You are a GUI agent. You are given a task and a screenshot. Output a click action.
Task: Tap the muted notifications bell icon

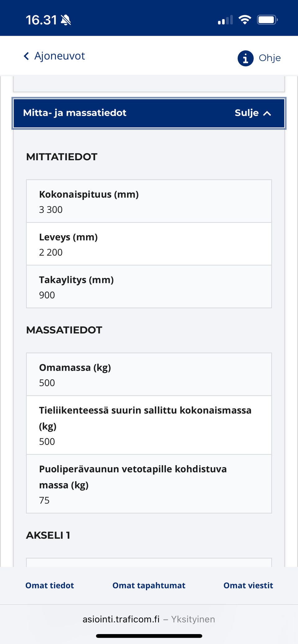pos(65,20)
